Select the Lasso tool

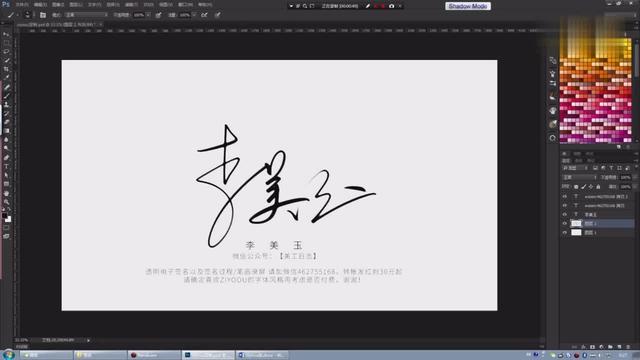6,52
